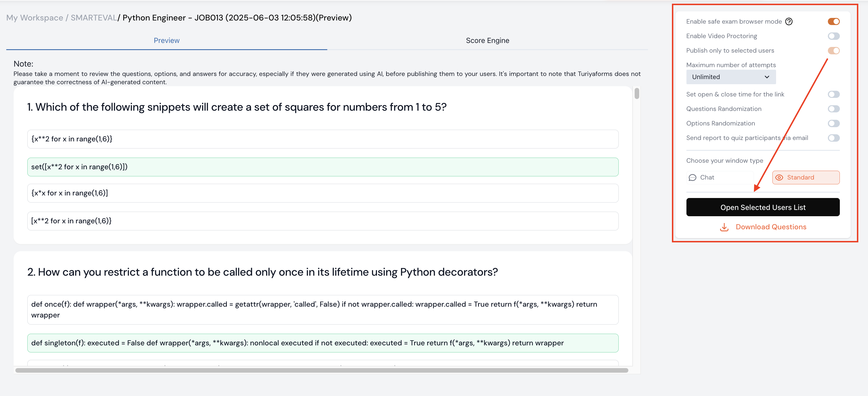868x396 pixels.
Task: Switch to the Score Engine tab
Action: click(x=487, y=40)
